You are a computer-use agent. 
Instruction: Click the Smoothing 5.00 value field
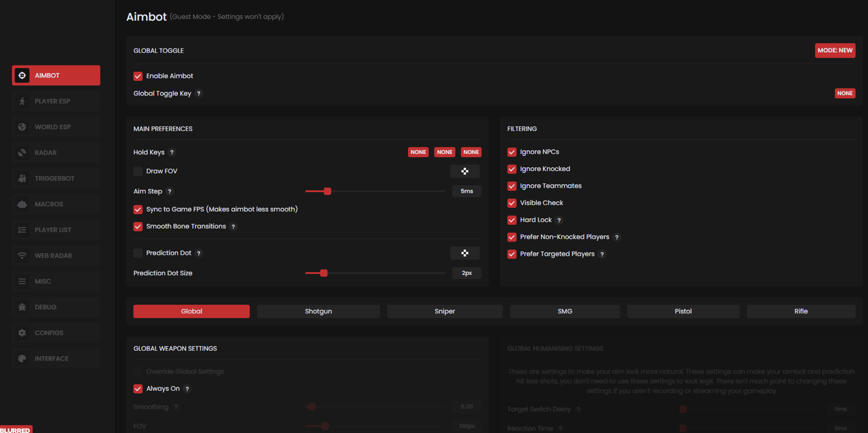[466, 407]
